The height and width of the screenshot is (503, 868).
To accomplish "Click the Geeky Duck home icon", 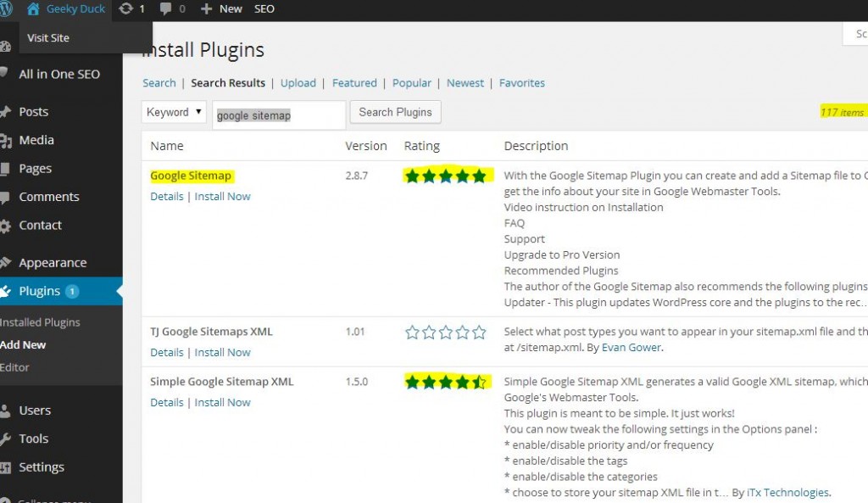I will click(33, 8).
